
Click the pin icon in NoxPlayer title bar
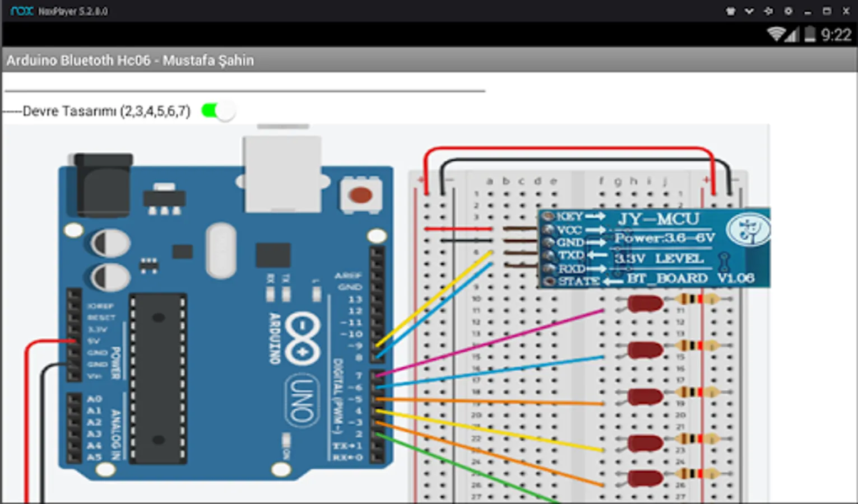(x=768, y=11)
